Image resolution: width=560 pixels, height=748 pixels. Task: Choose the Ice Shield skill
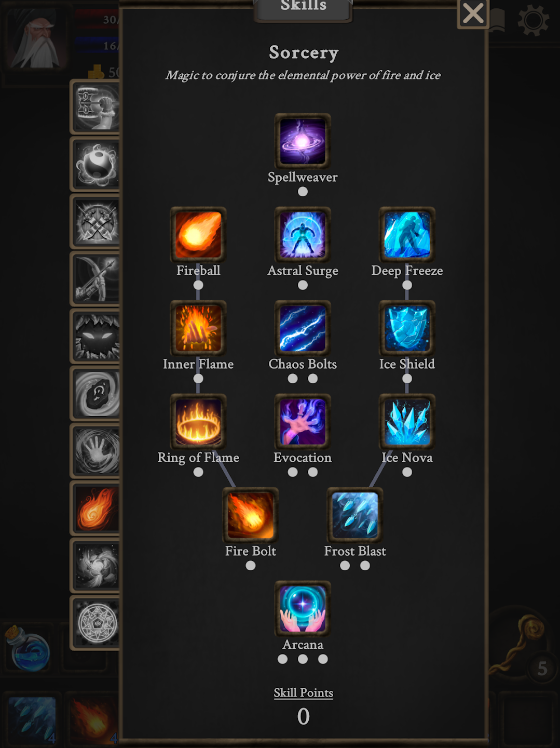point(407,328)
